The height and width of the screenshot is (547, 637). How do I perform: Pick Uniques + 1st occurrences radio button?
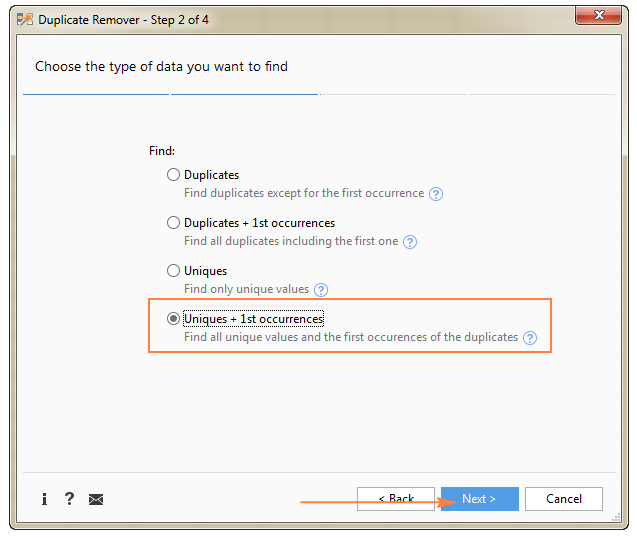coord(174,319)
